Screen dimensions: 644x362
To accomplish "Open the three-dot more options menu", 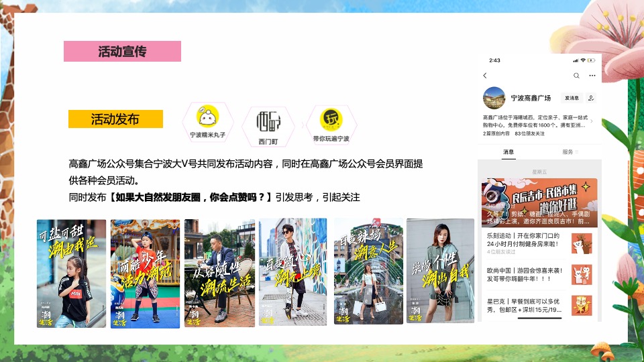I will click(592, 76).
